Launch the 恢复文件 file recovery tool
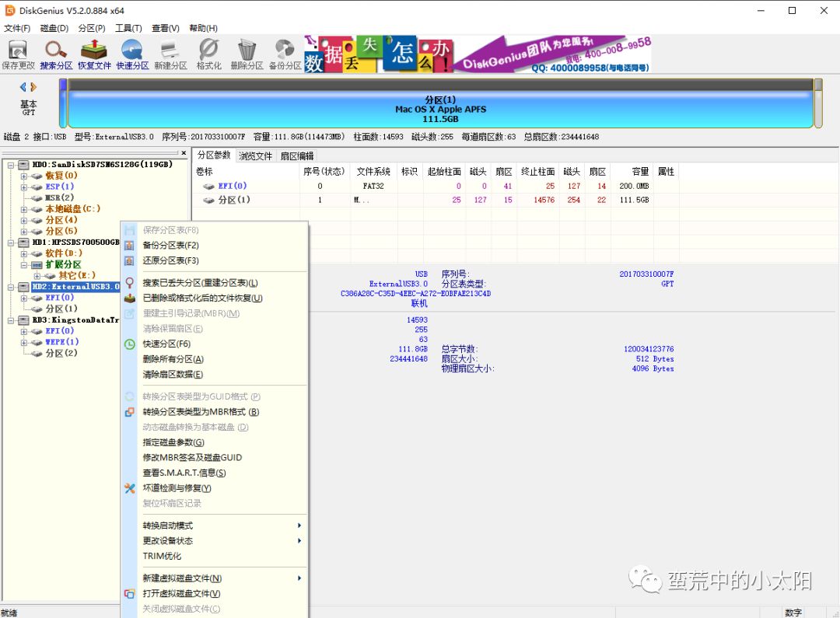 point(94,54)
